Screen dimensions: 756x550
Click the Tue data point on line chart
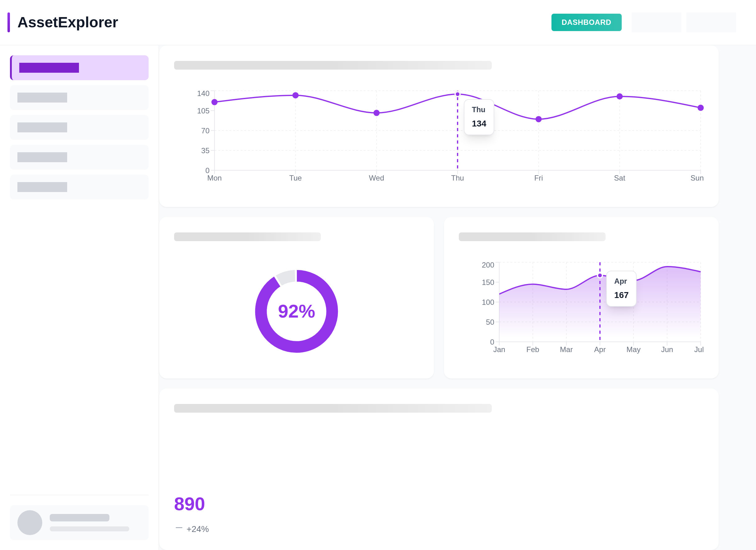click(295, 95)
